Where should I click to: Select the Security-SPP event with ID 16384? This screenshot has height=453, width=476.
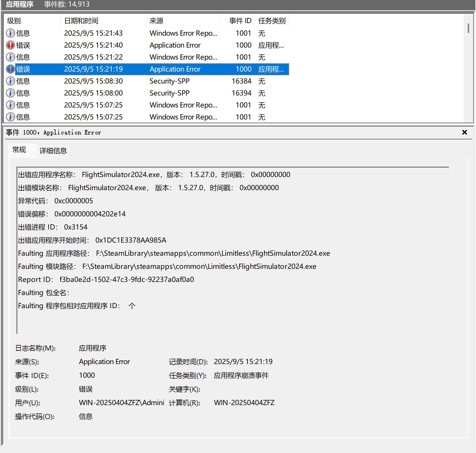(169, 81)
